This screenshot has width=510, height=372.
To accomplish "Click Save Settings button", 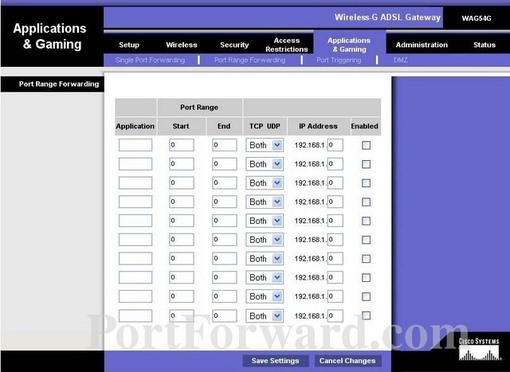I will pyautogui.click(x=275, y=361).
